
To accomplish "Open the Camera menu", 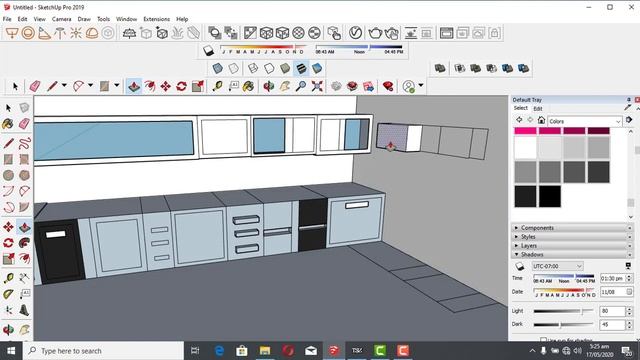I will click(61, 19).
